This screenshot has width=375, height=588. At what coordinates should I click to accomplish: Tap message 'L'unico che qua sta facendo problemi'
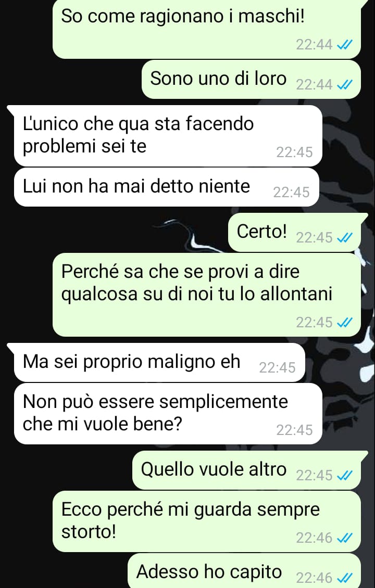(x=168, y=136)
